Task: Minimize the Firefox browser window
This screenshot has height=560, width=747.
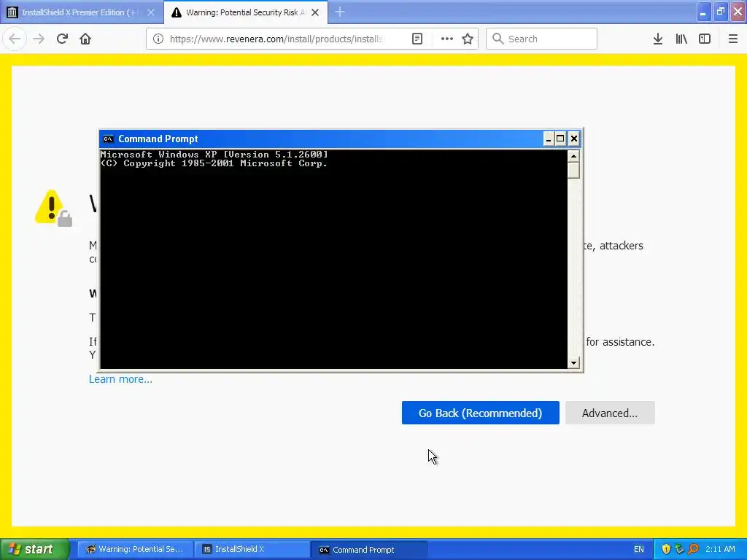Action: click(x=703, y=12)
